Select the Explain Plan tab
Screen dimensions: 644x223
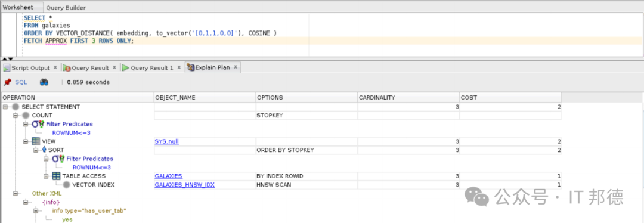[212, 67]
